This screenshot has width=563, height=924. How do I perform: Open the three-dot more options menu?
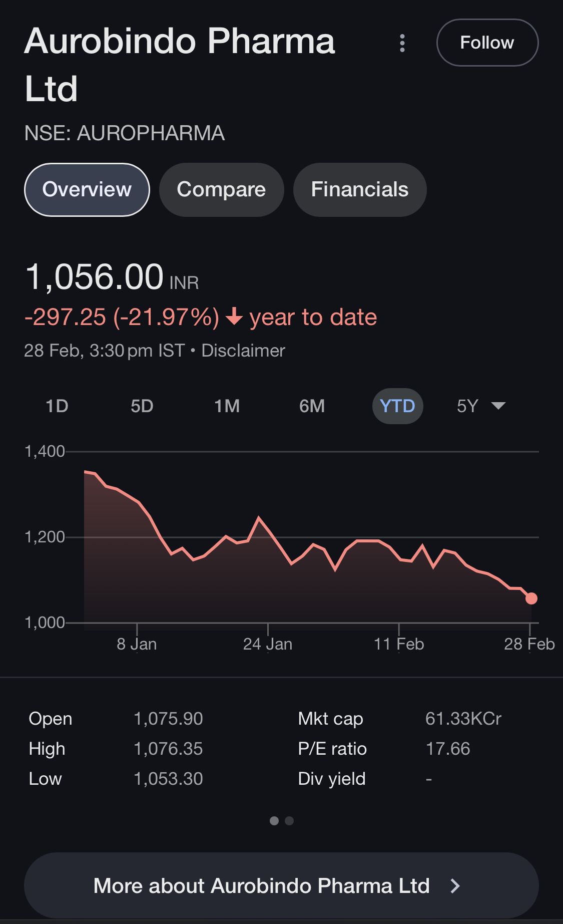(402, 43)
